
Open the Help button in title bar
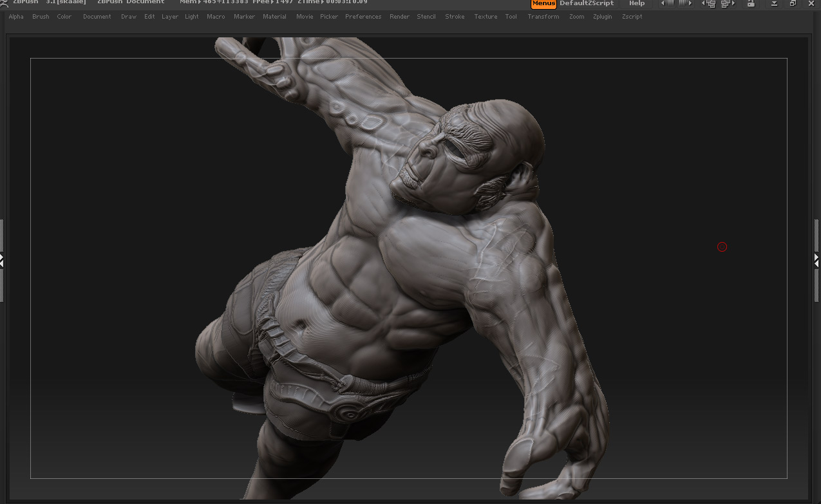(x=637, y=3)
